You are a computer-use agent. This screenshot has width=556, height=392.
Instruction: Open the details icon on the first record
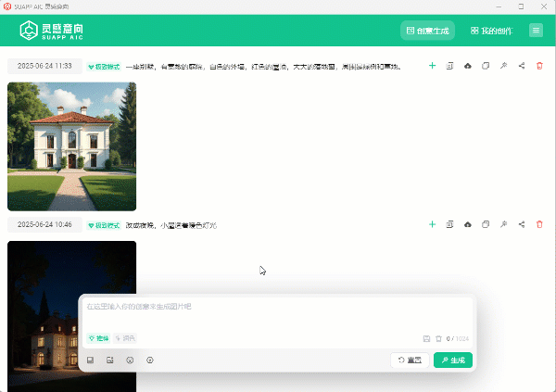click(x=449, y=66)
